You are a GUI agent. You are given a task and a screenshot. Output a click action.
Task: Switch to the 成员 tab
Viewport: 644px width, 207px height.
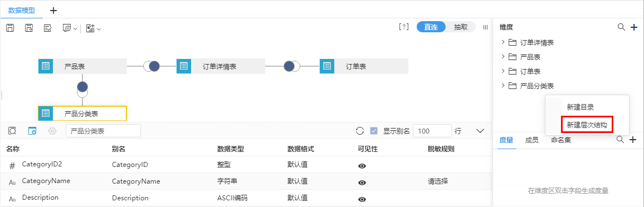click(x=532, y=140)
